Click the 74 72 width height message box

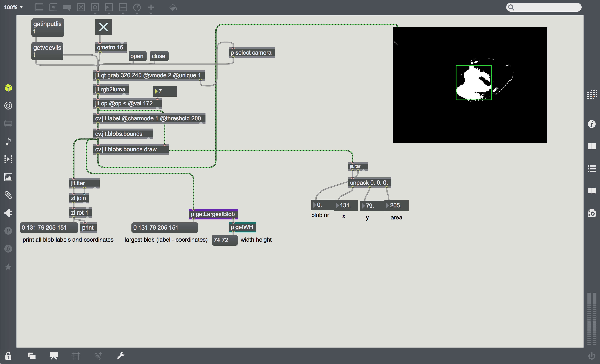click(x=225, y=240)
